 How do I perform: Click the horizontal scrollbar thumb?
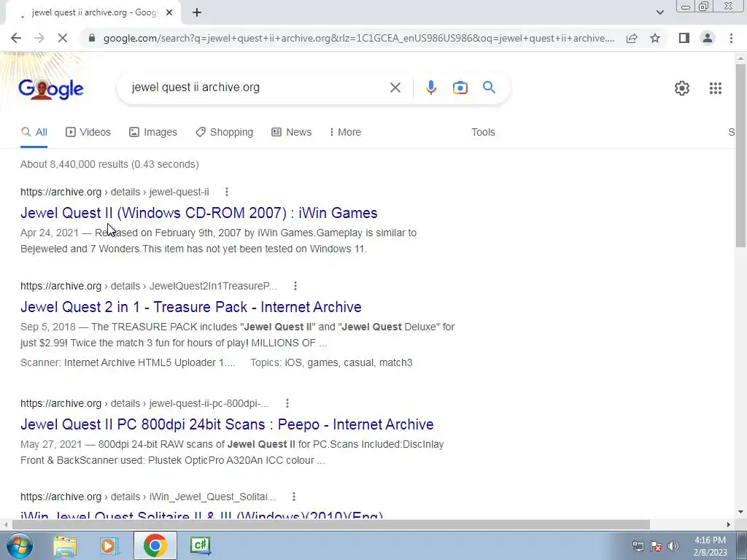pyautogui.click(x=330, y=524)
